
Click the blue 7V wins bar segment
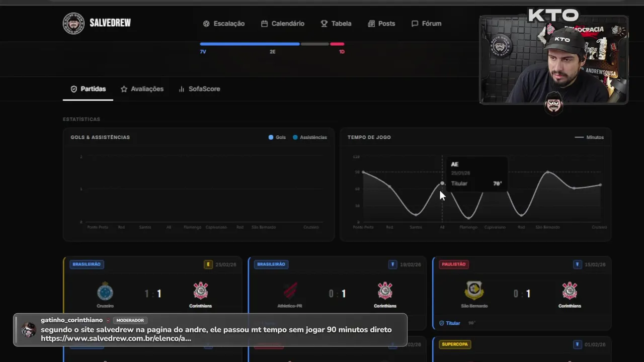tap(250, 44)
